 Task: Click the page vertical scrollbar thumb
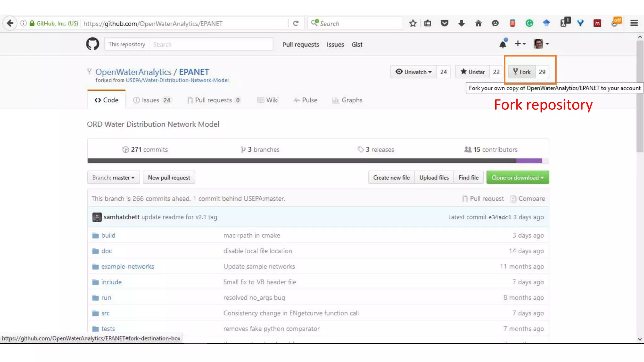tap(640, 96)
